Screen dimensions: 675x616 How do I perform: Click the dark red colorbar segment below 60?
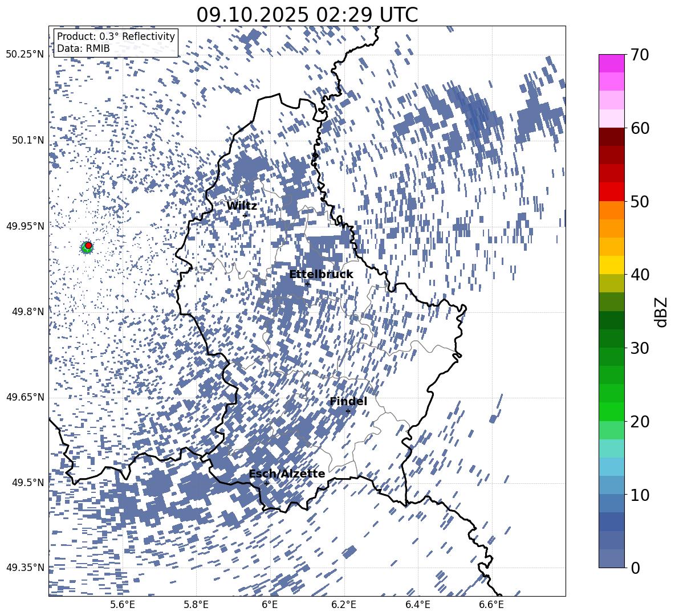click(x=611, y=137)
